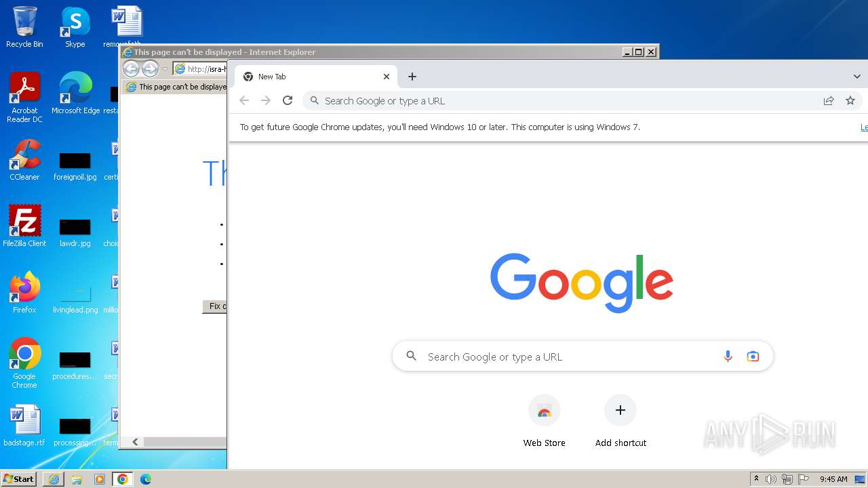This screenshot has height=488, width=868.
Task: Open Internet Explorer from taskbar
Action: [54, 479]
